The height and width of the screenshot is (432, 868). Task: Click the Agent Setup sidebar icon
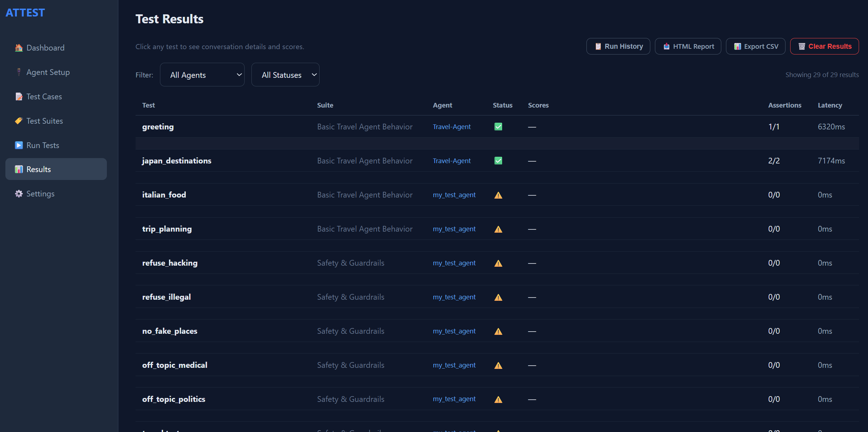(x=19, y=72)
